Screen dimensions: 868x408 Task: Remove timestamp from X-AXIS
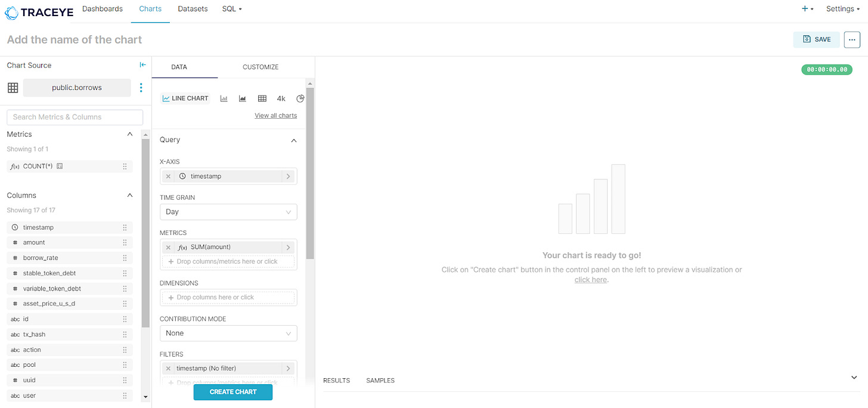click(x=168, y=177)
